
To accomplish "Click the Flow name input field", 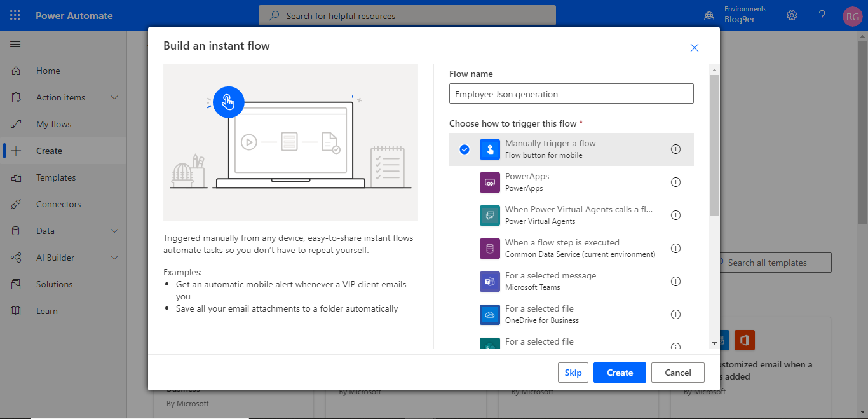I will point(571,93).
